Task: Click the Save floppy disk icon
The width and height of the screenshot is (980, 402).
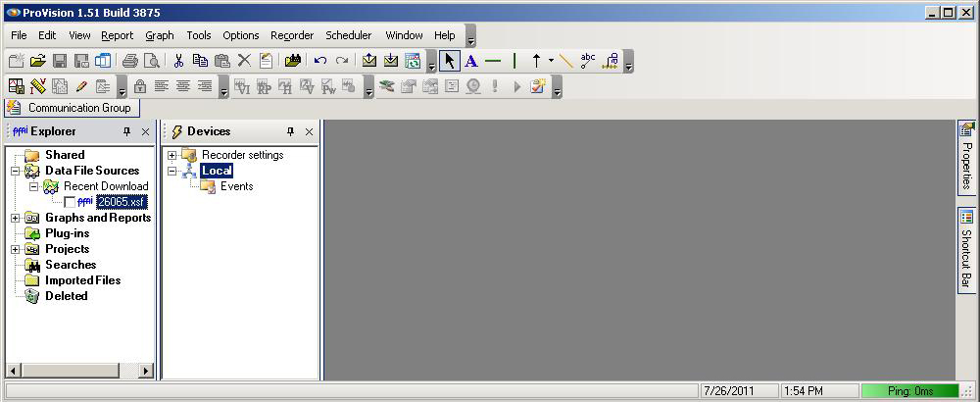Action: pyautogui.click(x=60, y=61)
